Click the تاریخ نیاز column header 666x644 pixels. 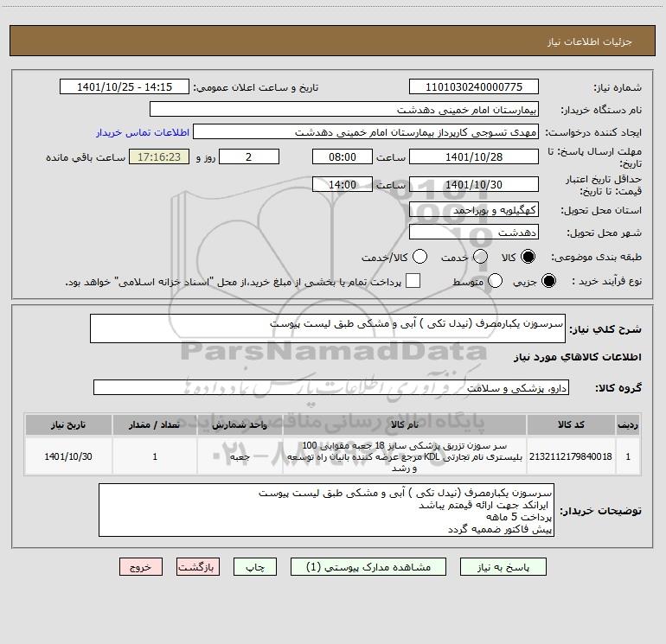point(68,424)
